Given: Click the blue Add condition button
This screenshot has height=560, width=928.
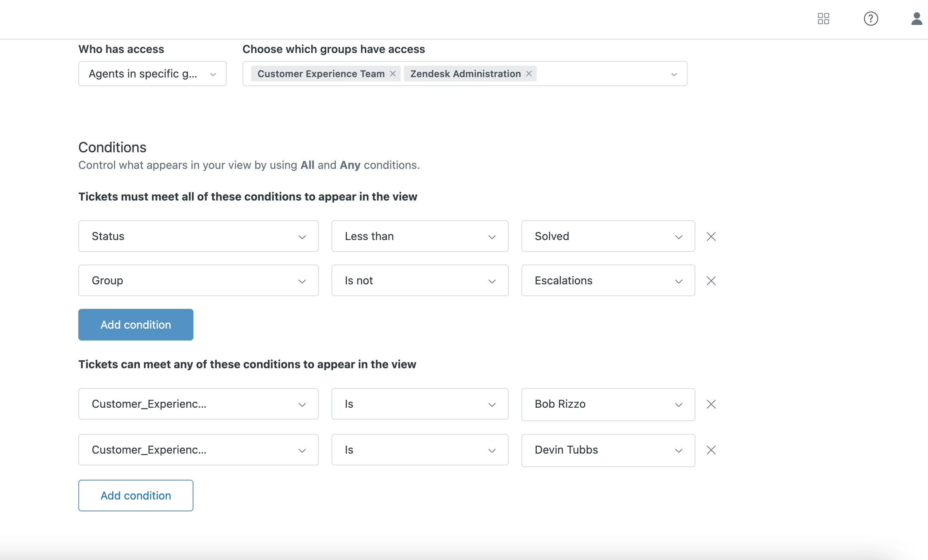Looking at the screenshot, I should tap(136, 325).
